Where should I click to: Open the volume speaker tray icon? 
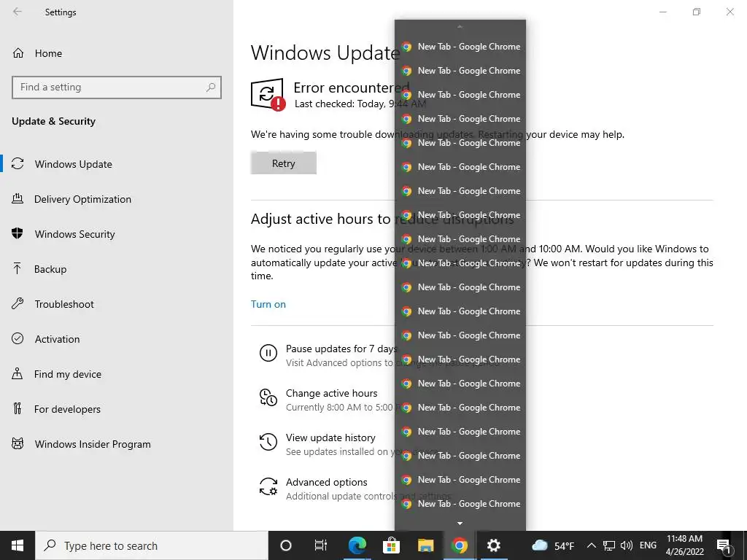[627, 545]
